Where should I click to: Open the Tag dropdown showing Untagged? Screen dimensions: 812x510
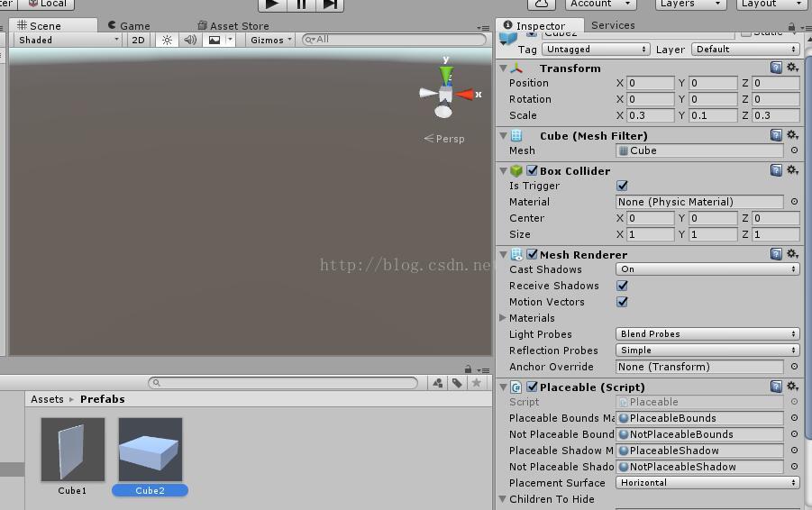tap(596, 50)
